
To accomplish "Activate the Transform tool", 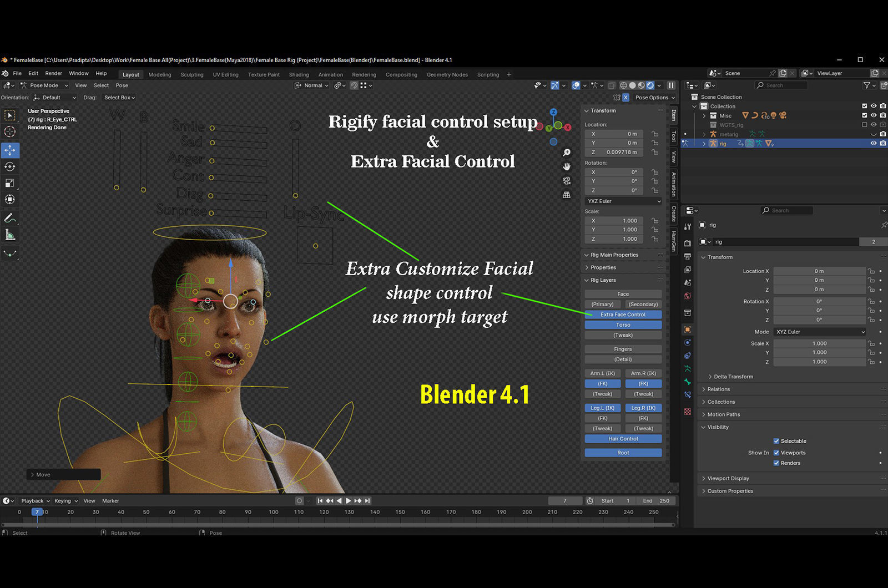I will (10, 199).
